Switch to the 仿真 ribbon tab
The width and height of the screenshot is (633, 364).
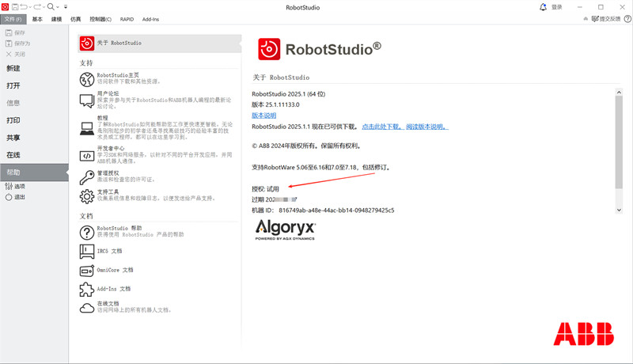75,19
